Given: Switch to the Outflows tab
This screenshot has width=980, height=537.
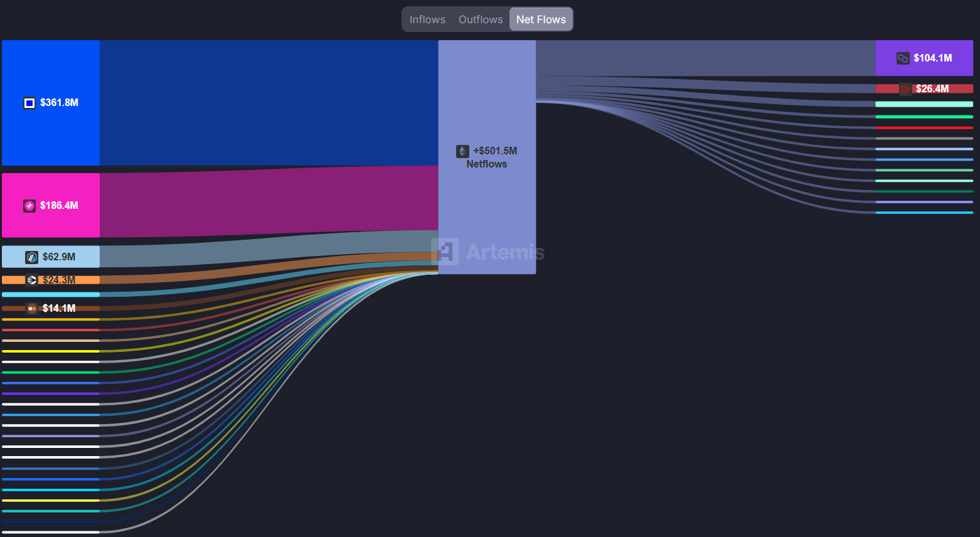Looking at the screenshot, I should point(481,19).
